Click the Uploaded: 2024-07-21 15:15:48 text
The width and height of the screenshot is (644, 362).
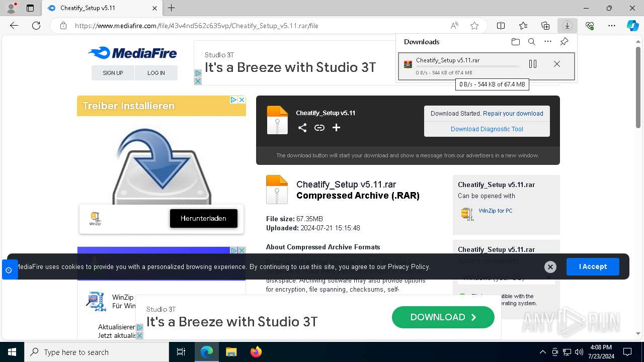[313, 228]
